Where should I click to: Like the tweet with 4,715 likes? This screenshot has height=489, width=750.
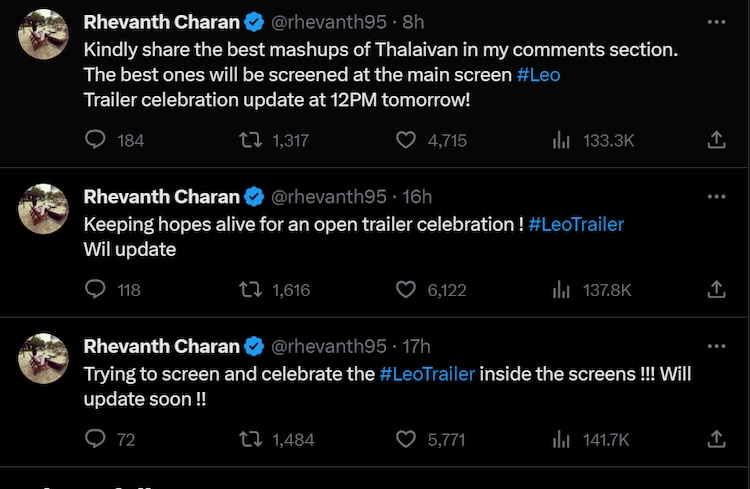pyautogui.click(x=406, y=141)
